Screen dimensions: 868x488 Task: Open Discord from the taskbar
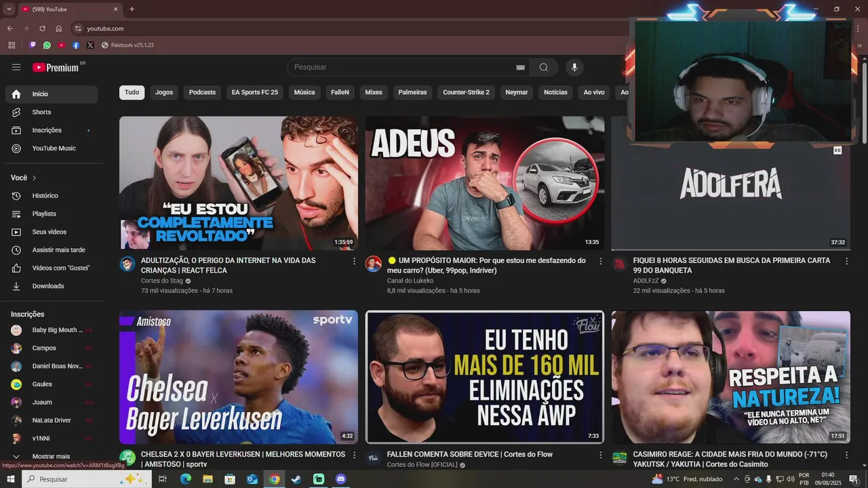(341, 479)
